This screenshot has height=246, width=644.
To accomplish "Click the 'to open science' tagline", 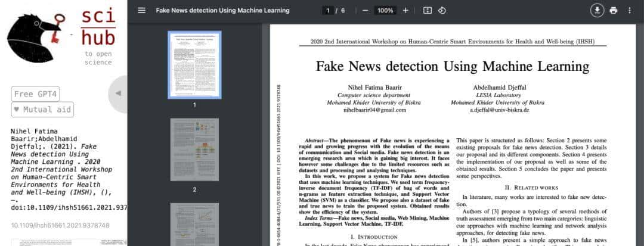I will [x=98, y=58].
